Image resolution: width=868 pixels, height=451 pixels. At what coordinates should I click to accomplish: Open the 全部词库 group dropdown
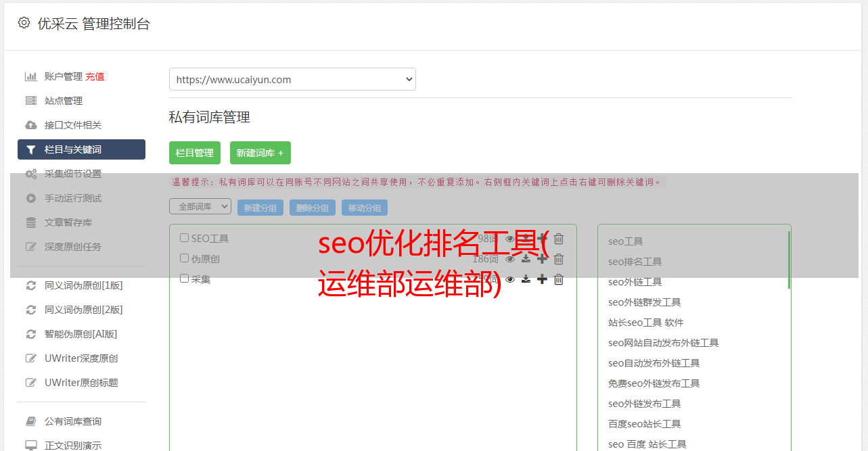coord(200,207)
